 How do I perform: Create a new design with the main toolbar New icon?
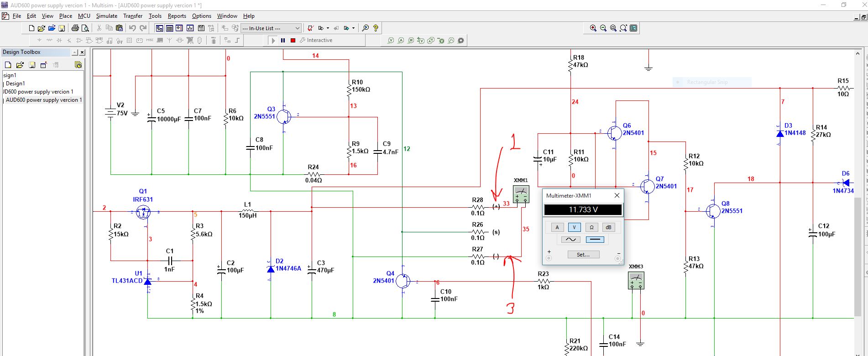31,28
